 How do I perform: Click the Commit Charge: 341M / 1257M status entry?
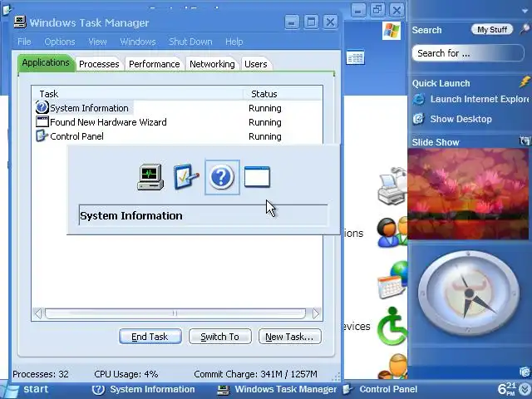click(255, 374)
